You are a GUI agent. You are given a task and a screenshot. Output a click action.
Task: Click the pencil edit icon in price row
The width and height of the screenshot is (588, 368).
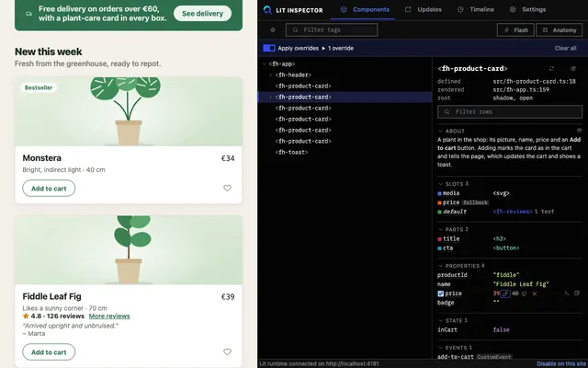click(x=505, y=293)
